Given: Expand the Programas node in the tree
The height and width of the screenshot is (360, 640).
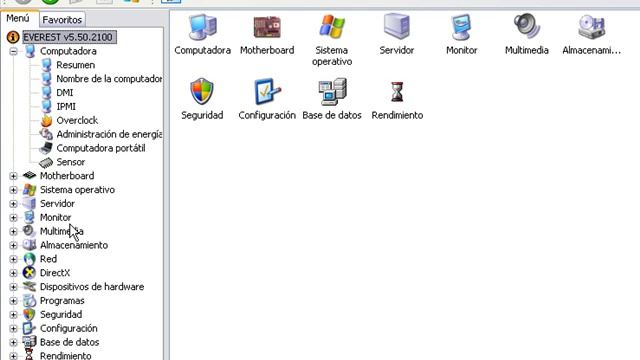Looking at the screenshot, I should (13, 301).
